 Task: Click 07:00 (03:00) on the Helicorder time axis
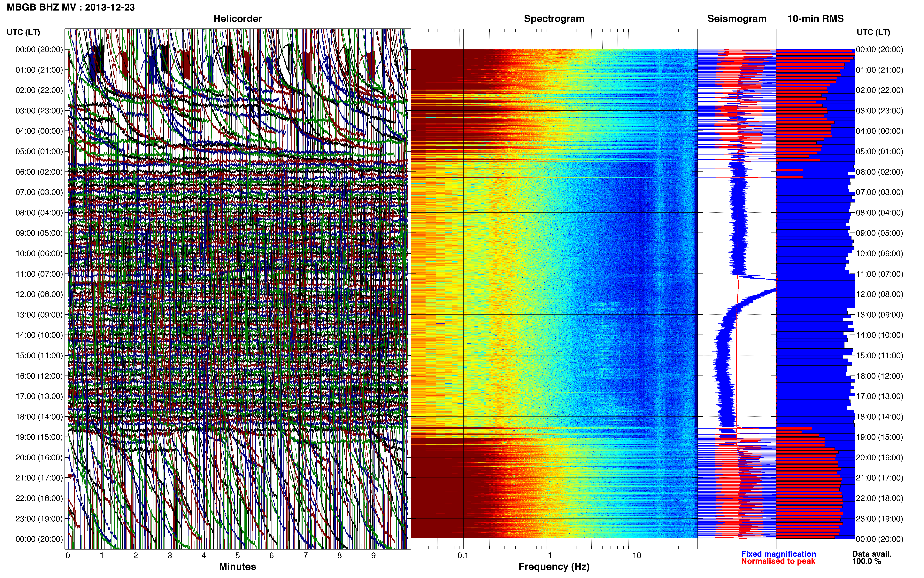click(39, 192)
